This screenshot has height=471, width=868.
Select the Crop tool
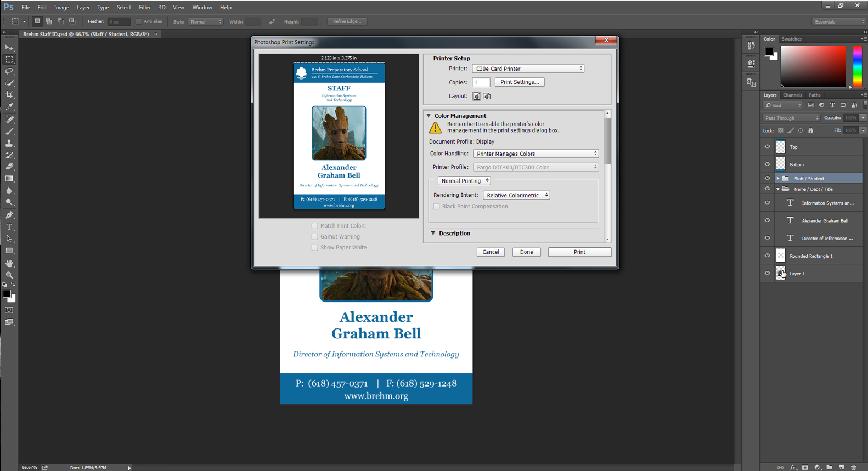9,95
